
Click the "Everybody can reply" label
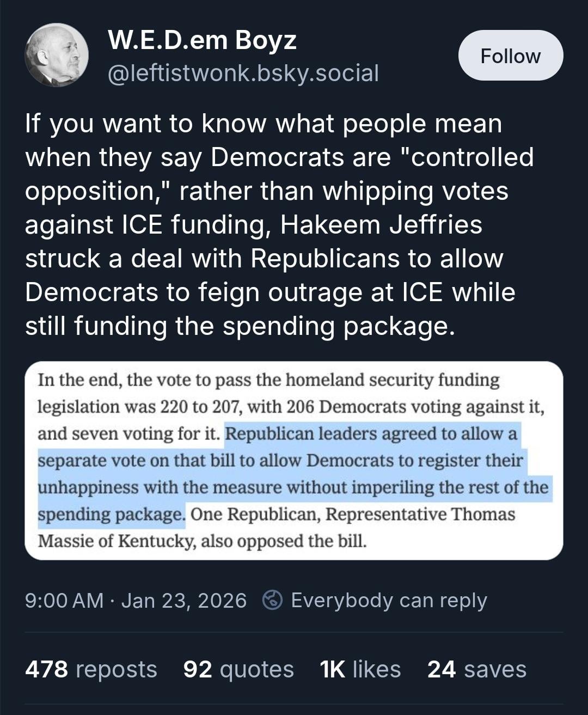click(389, 600)
